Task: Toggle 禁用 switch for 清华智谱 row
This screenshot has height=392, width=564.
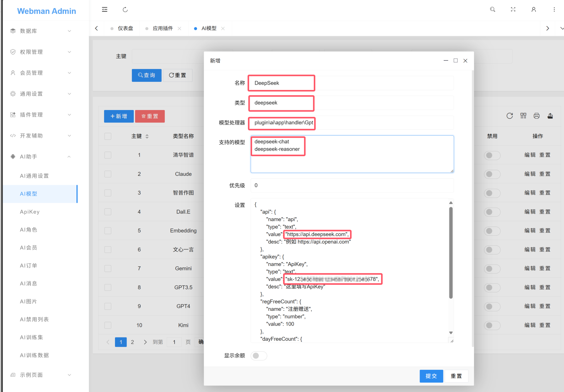Action: point(492,155)
